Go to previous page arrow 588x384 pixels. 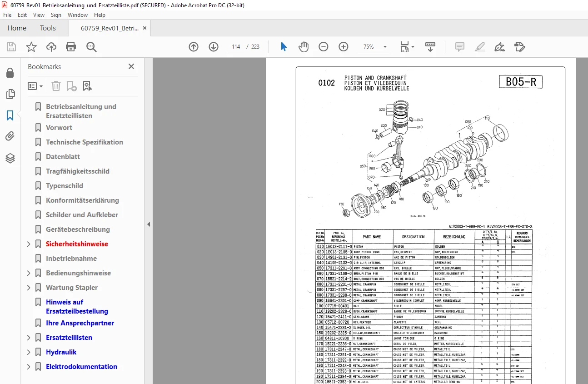tap(194, 47)
